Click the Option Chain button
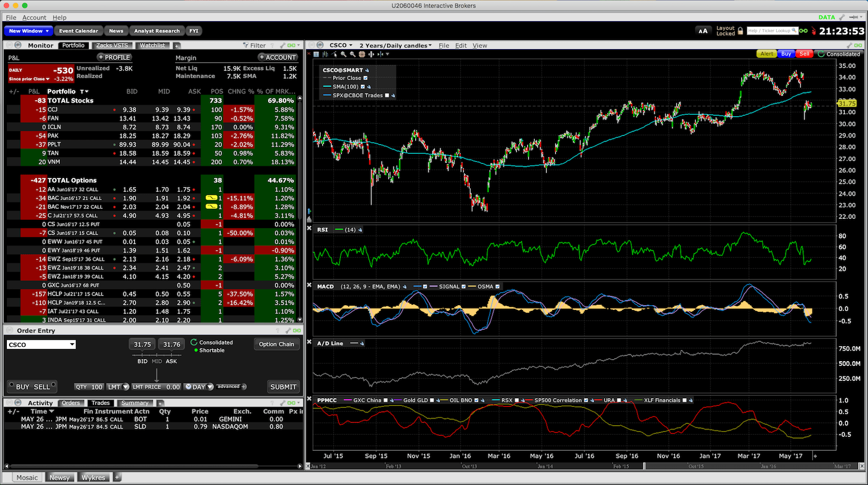The image size is (868, 485). (276, 344)
